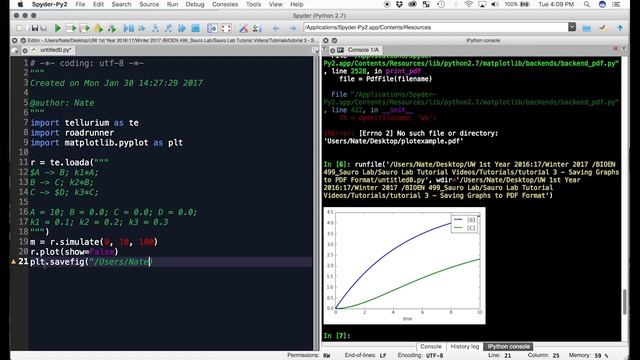This screenshot has height=360, width=640.
Task: Select the IPython console bottom tab
Action: click(508, 346)
